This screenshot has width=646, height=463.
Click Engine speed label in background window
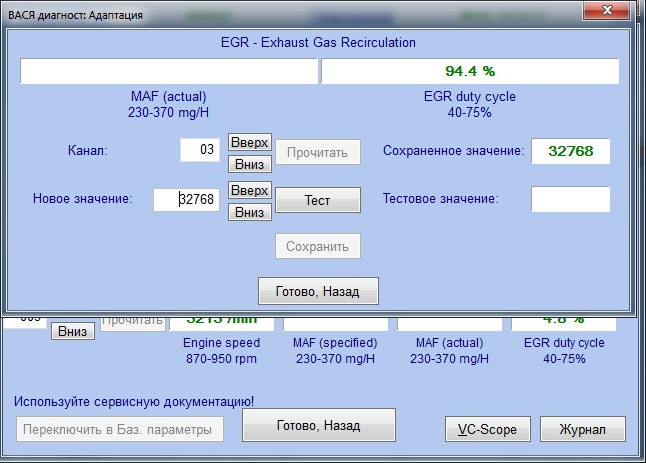(x=221, y=343)
